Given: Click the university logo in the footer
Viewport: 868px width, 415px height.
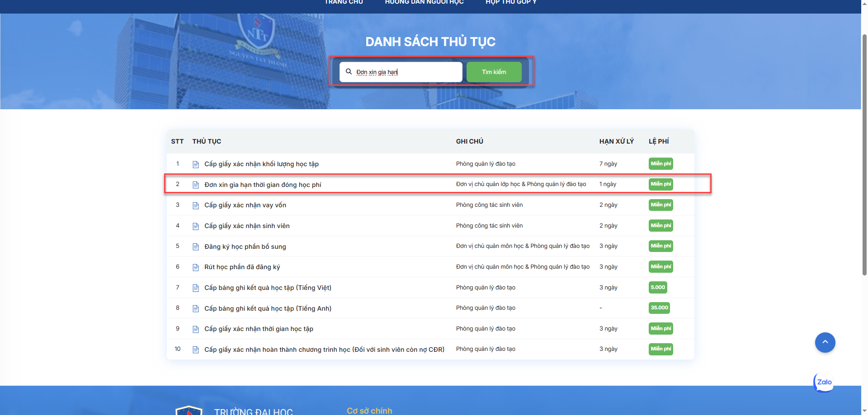Looking at the screenshot, I should pyautogui.click(x=189, y=410).
